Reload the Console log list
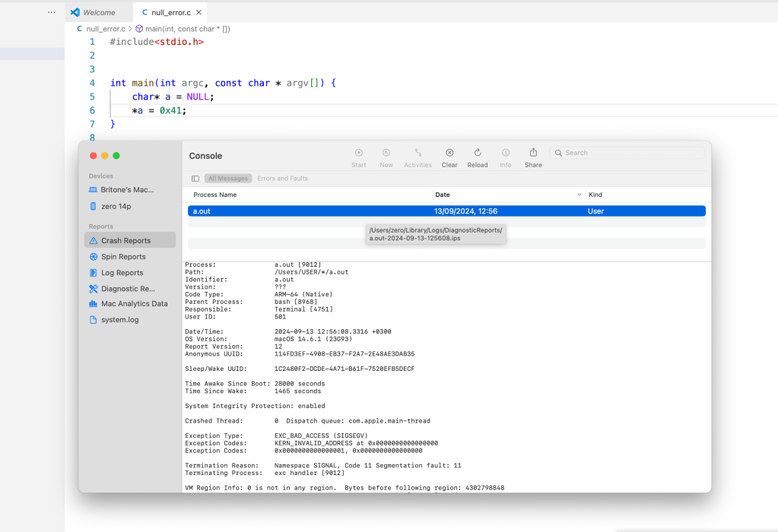778x532 pixels. 478,153
